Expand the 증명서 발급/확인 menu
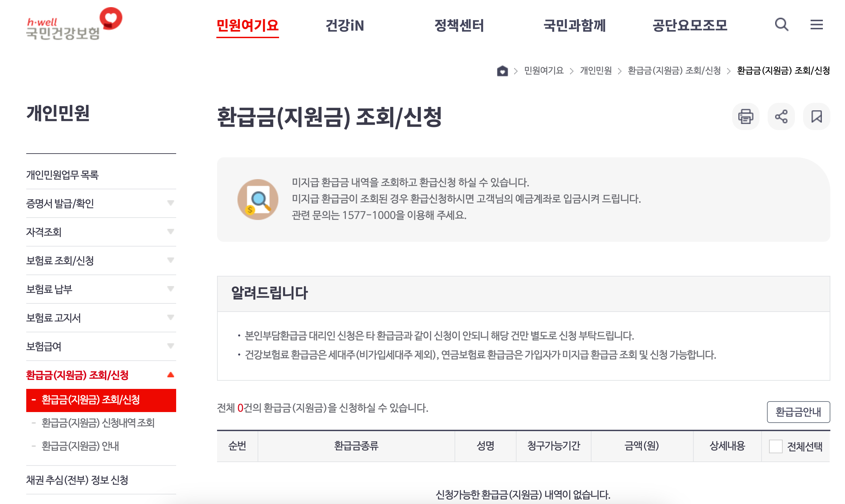The height and width of the screenshot is (504, 845). click(x=101, y=203)
